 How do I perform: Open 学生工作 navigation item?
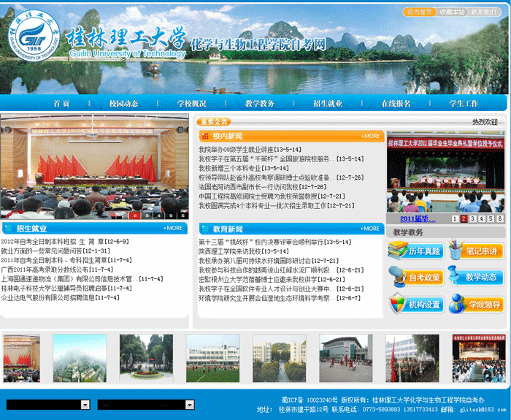464,104
